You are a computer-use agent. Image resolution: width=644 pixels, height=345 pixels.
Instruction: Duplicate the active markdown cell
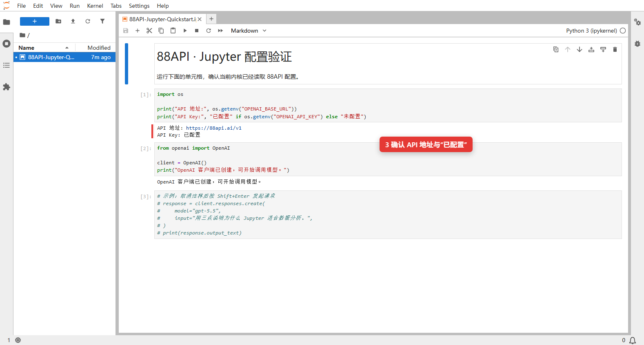click(x=556, y=49)
